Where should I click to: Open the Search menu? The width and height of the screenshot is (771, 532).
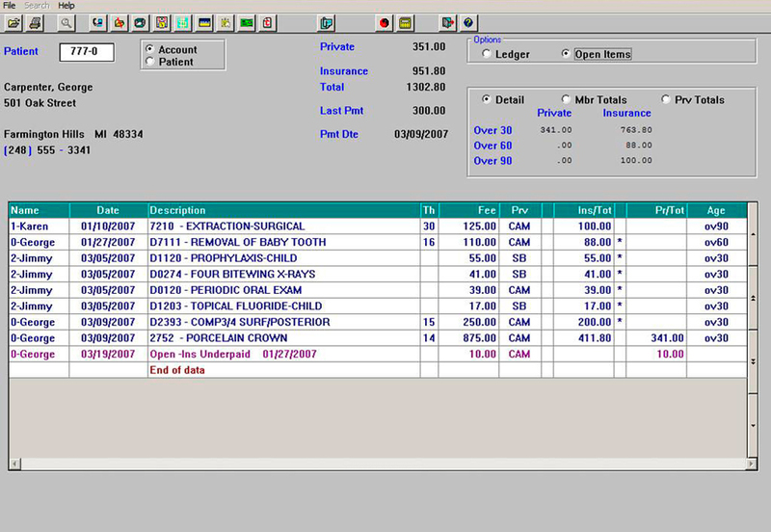click(x=37, y=6)
